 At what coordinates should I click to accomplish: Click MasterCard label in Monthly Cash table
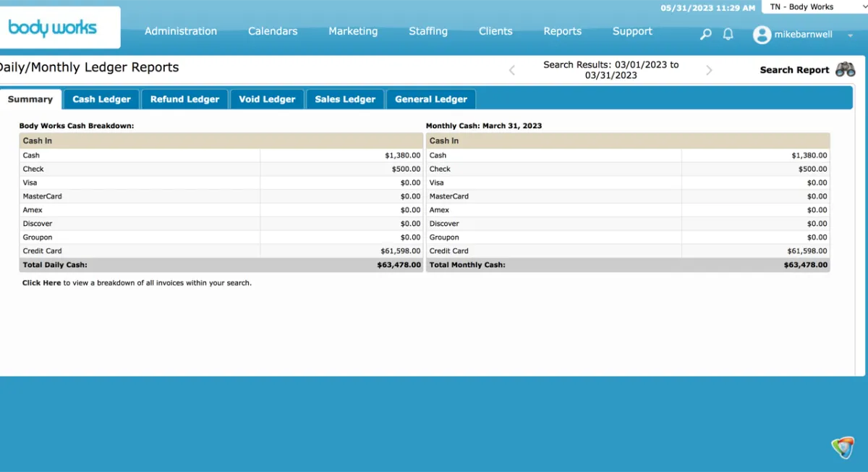448,197
